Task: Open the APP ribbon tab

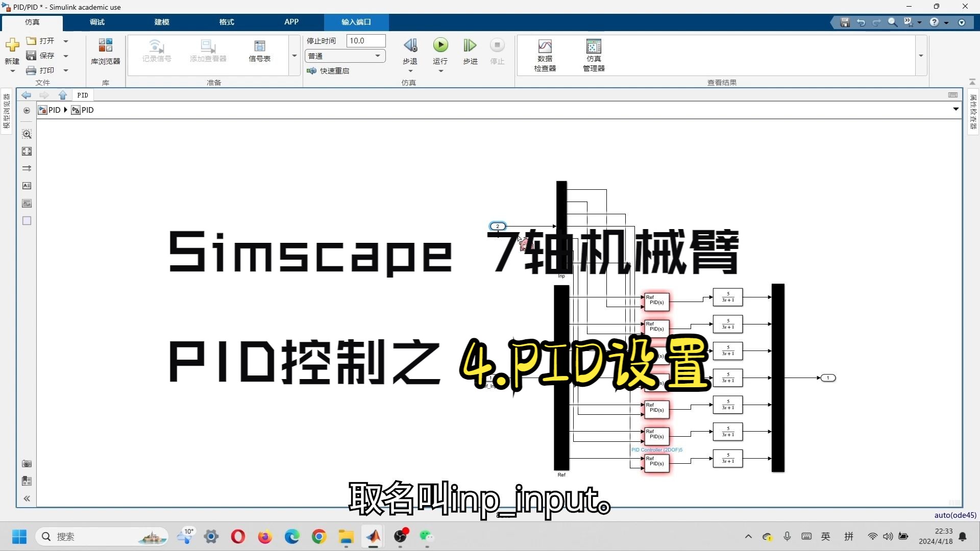Action: tap(291, 22)
